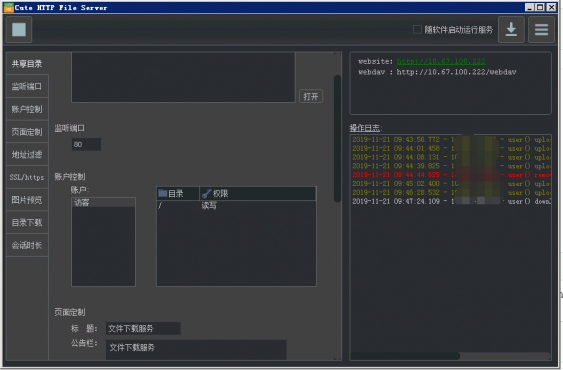Select the red log entry at 09:44:44.625

tap(451, 175)
